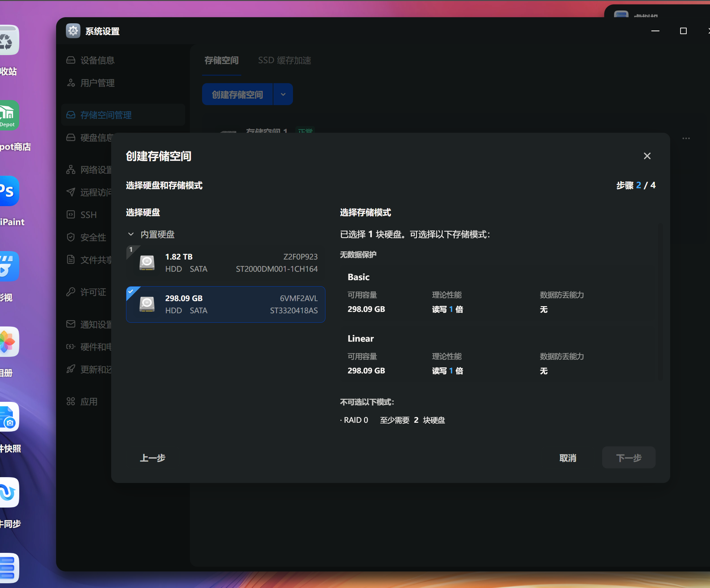Deselect the 298.09 GB ST3320418AS disk
710x588 pixels.
225,304
